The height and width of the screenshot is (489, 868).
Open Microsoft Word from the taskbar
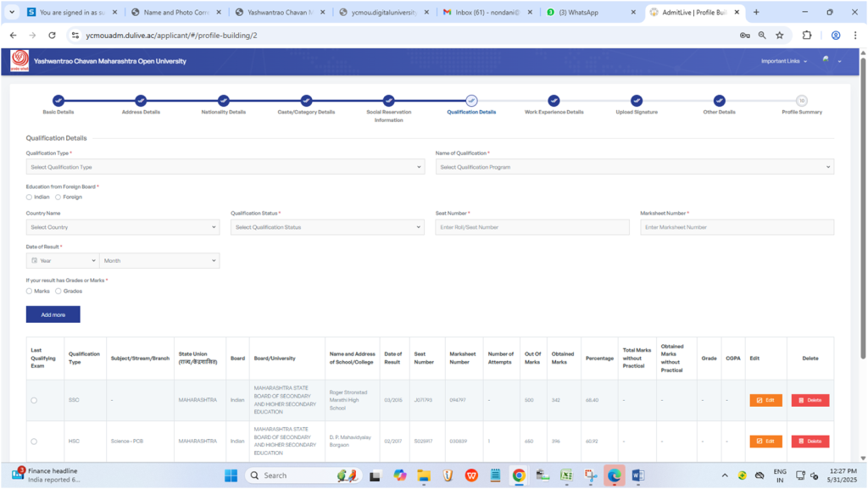(638, 475)
